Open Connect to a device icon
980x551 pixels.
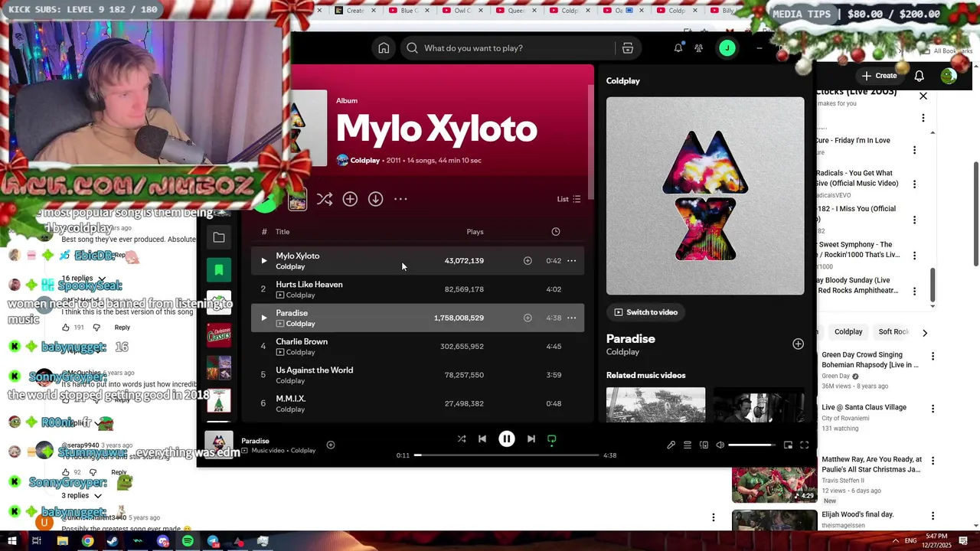(x=704, y=445)
